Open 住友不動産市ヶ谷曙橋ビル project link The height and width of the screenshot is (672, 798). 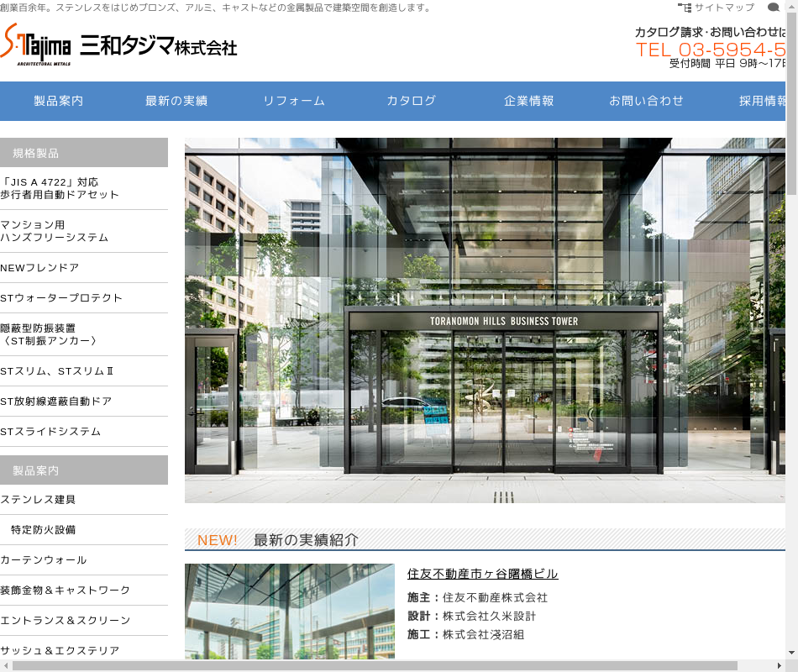point(482,574)
